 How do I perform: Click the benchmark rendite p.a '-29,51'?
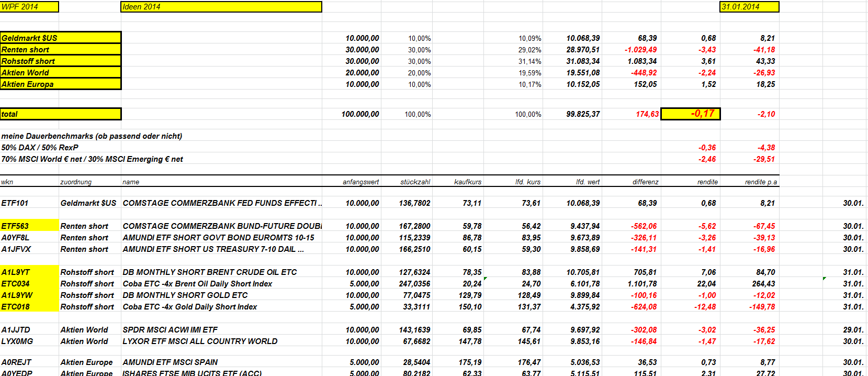click(x=764, y=159)
